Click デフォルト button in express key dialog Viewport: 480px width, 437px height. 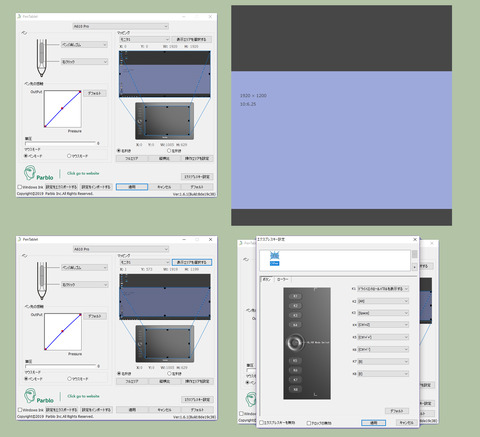(x=397, y=411)
